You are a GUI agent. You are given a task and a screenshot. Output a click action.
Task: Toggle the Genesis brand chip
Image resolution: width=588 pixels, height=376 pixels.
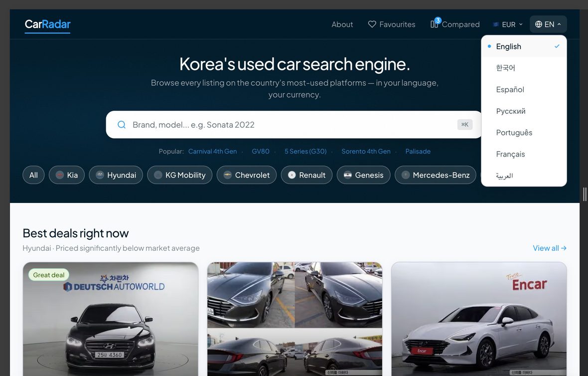[363, 175]
